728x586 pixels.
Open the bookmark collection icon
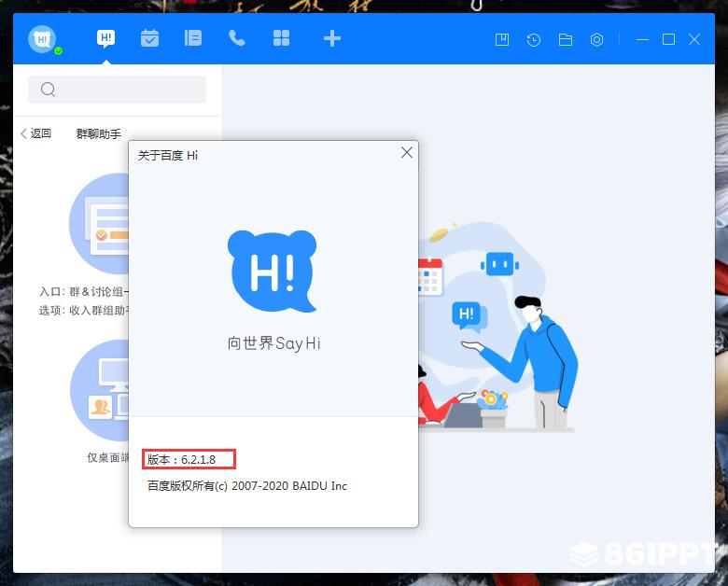tap(502, 39)
